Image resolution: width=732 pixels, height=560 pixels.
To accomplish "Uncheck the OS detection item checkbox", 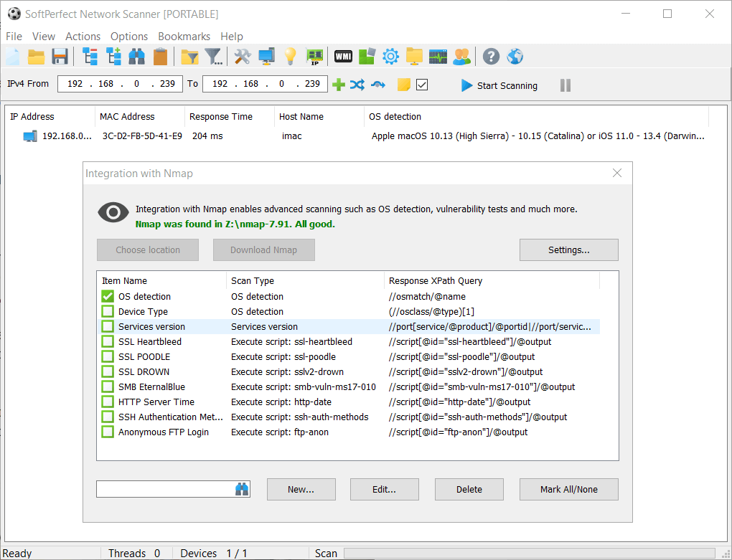I will point(108,296).
